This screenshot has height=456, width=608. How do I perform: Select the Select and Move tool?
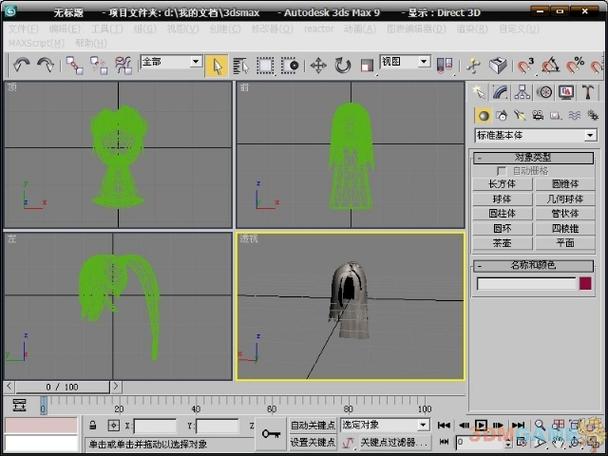[318, 66]
